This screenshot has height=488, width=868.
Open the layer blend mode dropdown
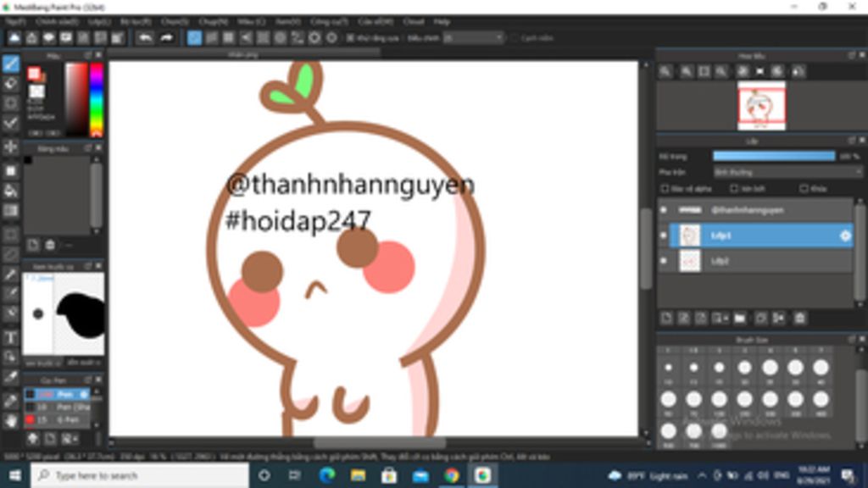(x=787, y=172)
